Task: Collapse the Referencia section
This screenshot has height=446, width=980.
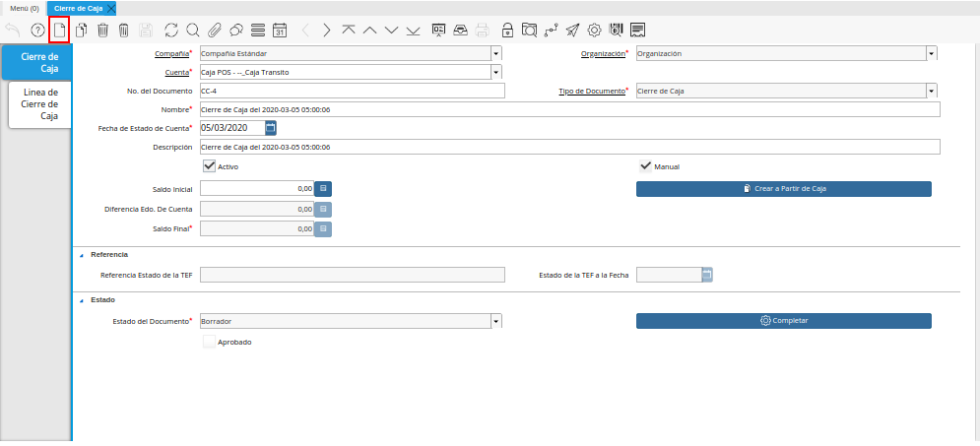Action: 81,255
